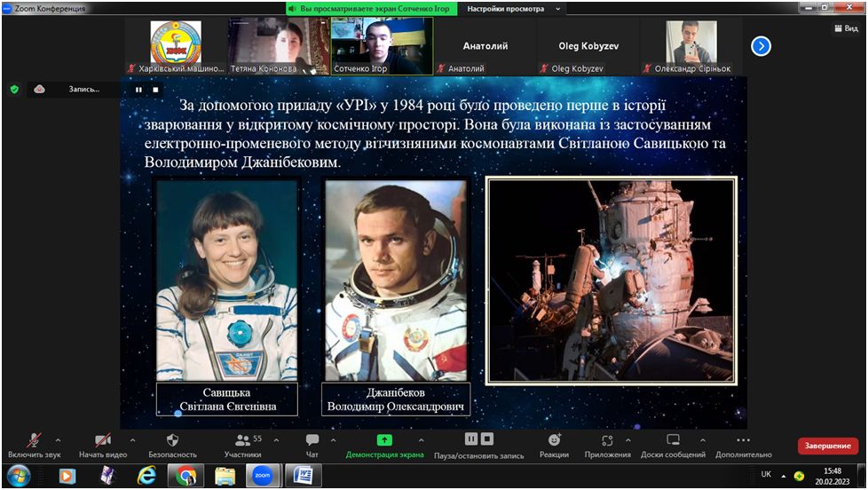Click the space station welding photo
868x490 pixels.
pyautogui.click(x=612, y=281)
